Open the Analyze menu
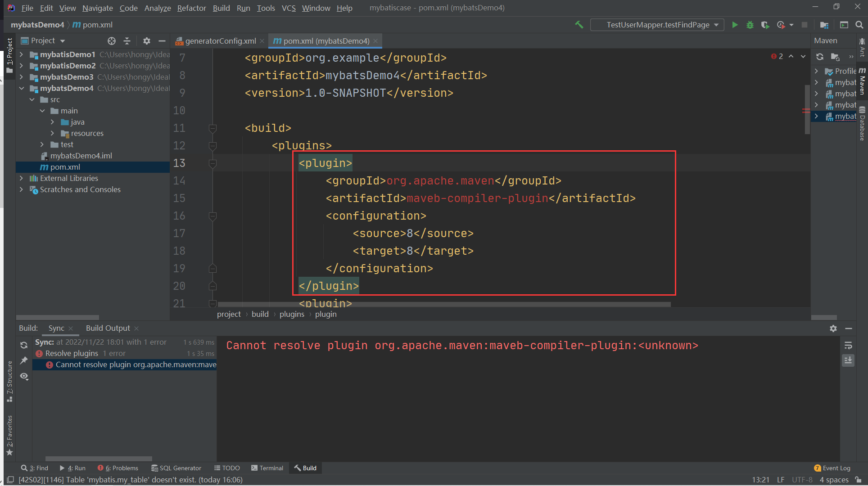Image resolution: width=868 pixels, height=486 pixels. (x=158, y=8)
